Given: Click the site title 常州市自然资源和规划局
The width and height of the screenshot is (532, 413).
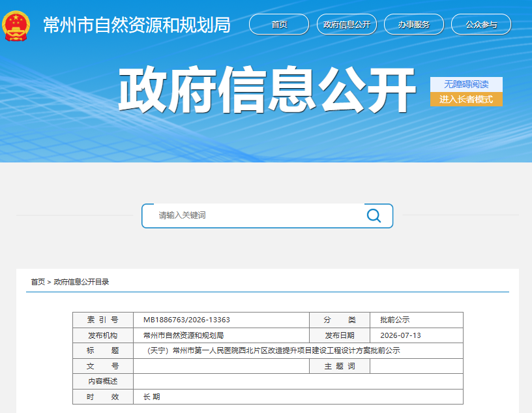Looking at the screenshot, I should 137,25.
